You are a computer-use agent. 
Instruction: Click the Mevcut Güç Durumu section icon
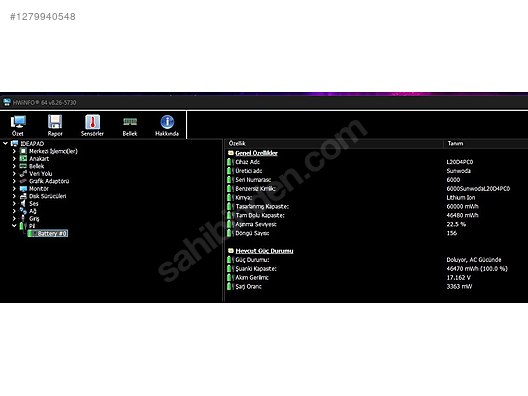(231, 251)
